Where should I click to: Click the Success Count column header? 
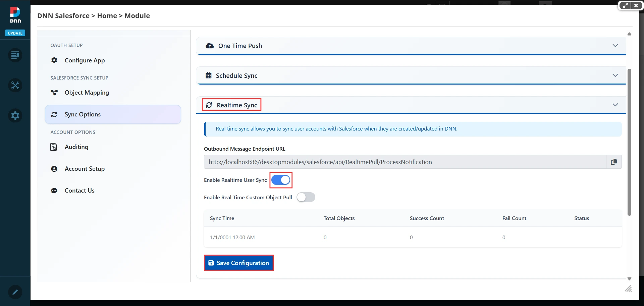coord(427,218)
